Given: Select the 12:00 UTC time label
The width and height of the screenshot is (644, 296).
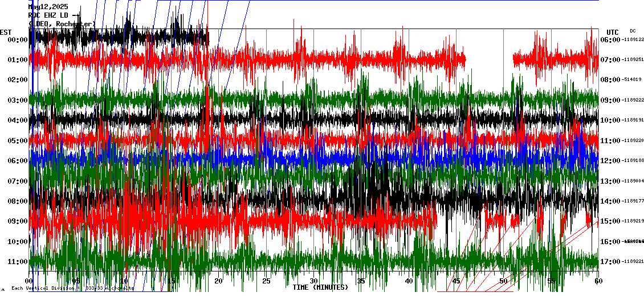Looking at the screenshot, I should point(611,161).
